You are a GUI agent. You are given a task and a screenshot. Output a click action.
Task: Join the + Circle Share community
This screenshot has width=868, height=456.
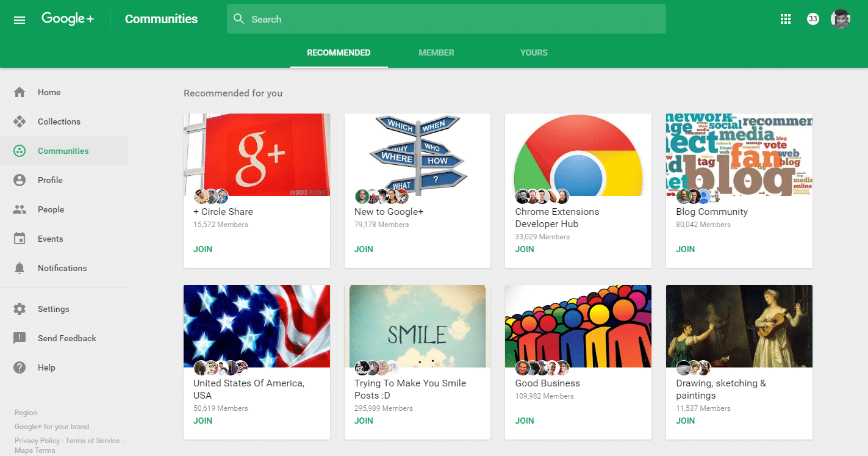coord(203,249)
